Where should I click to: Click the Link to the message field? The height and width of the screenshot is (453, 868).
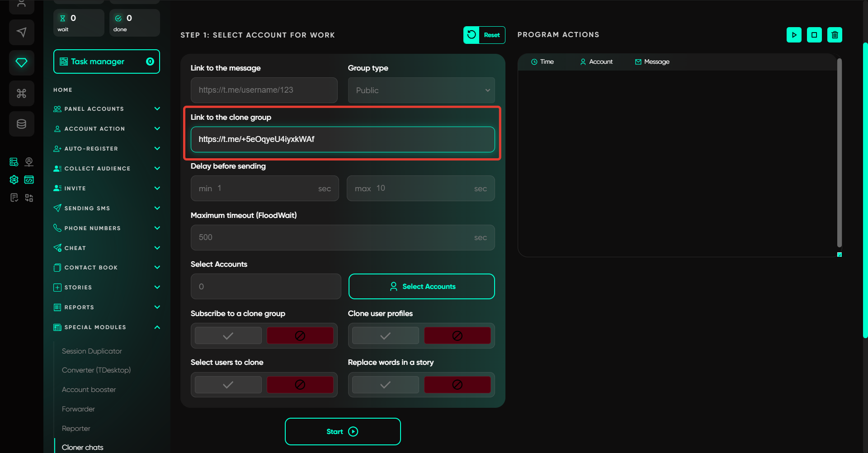[264, 90]
